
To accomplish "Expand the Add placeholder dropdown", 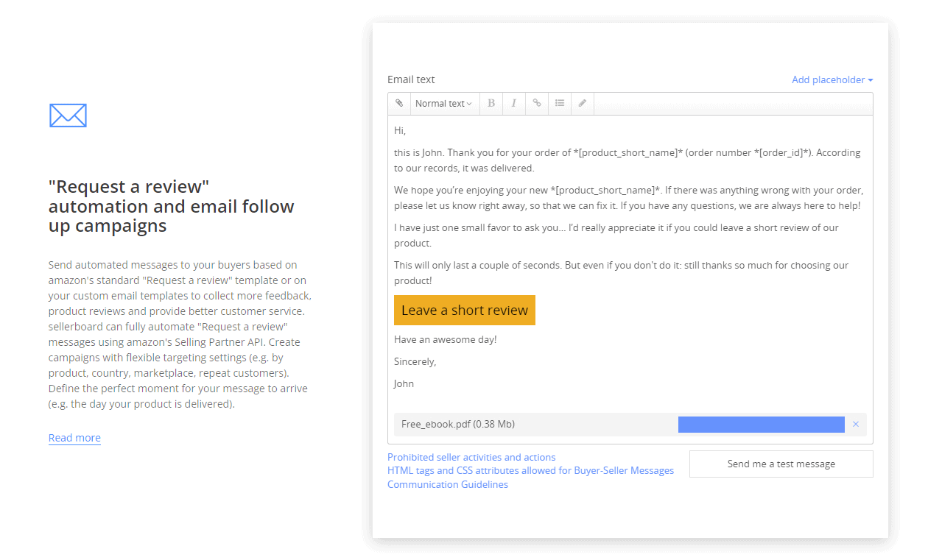I will (x=832, y=79).
